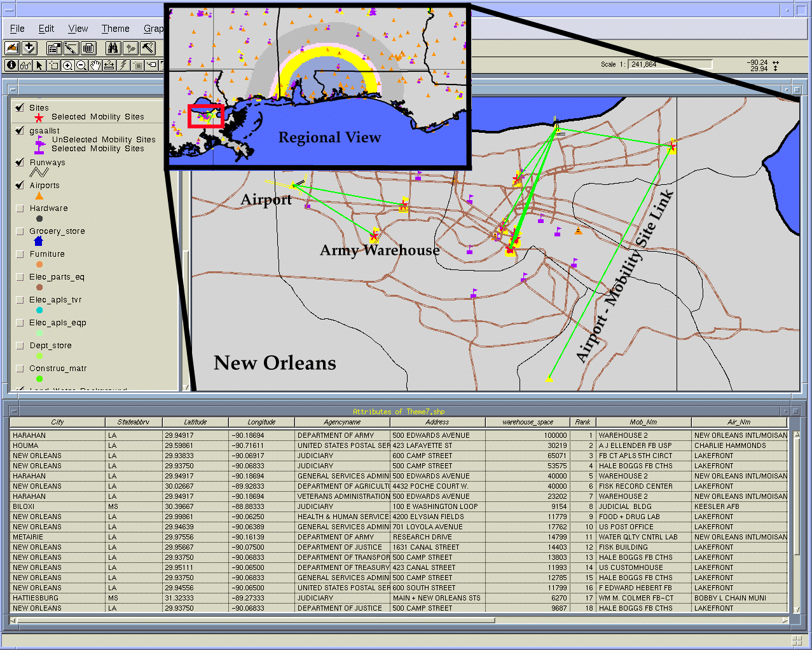Select the Area of Interest tool
Screen dimensions: 812x650
(137, 65)
